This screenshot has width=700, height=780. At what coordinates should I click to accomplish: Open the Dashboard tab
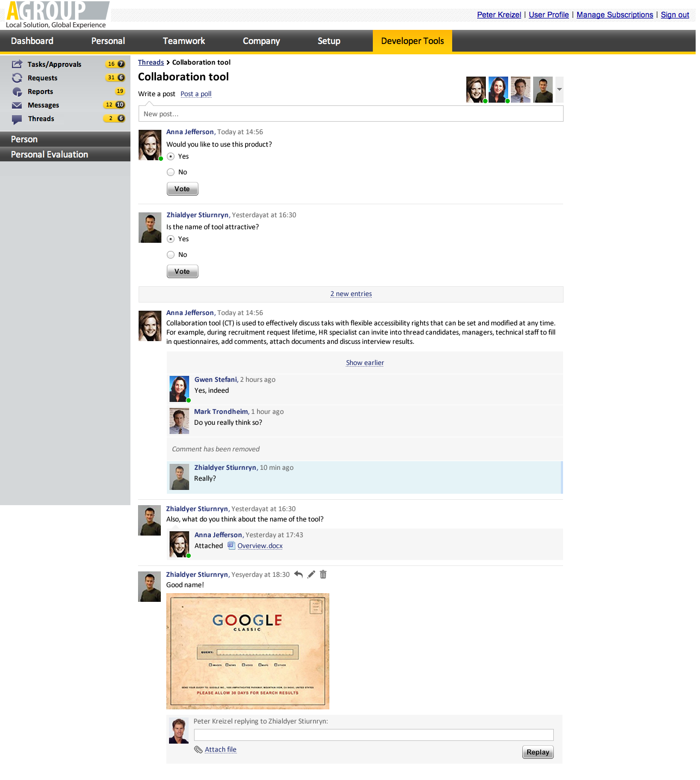[x=32, y=41]
